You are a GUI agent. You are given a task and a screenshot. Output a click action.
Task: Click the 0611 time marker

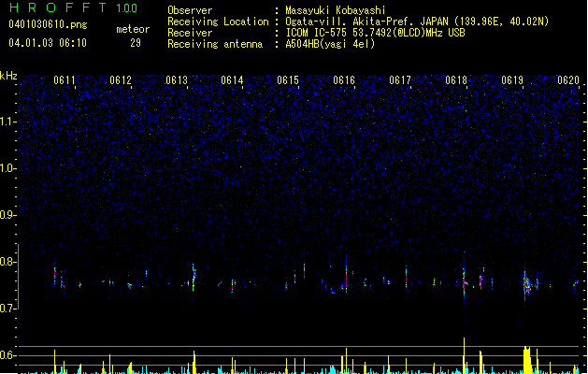click(x=65, y=80)
